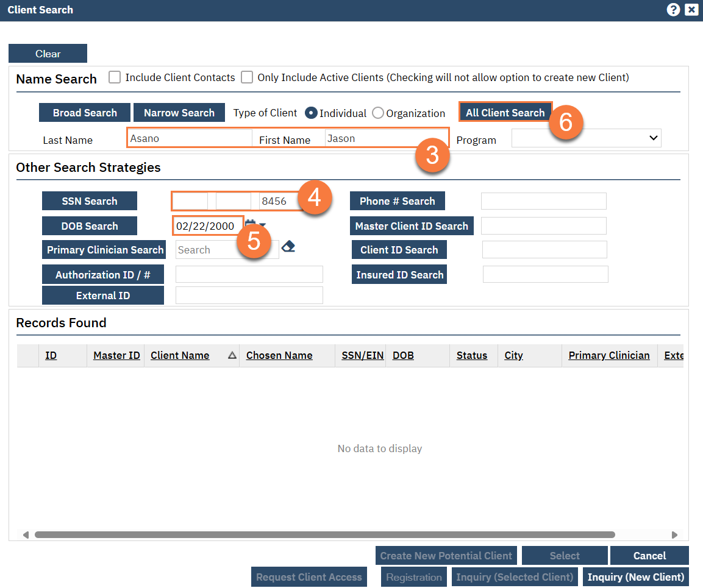The height and width of the screenshot is (588, 703).
Task: Enable Only Include Active Clients checkbox
Action: tap(247, 77)
